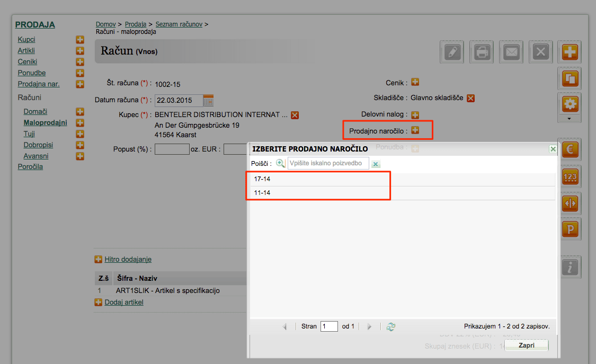
Task: Add a Prodajno naročilo with plus icon
Action: (x=415, y=130)
